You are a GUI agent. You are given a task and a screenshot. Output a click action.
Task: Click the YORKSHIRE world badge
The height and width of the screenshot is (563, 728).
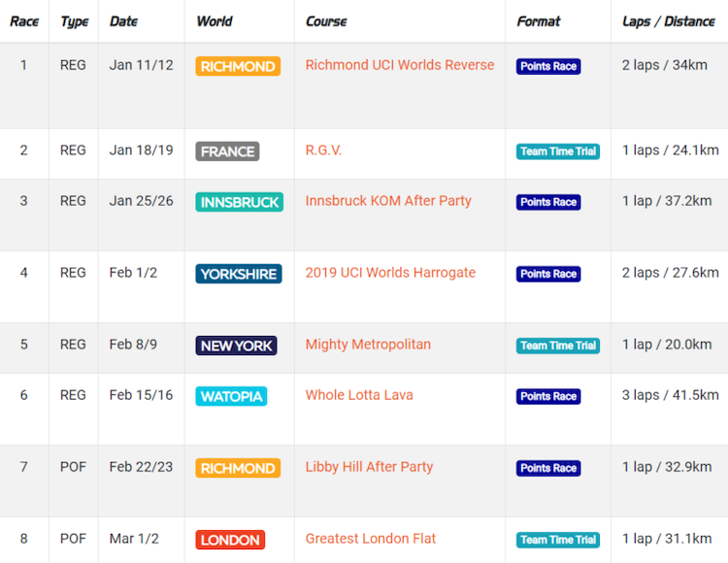[238, 274]
